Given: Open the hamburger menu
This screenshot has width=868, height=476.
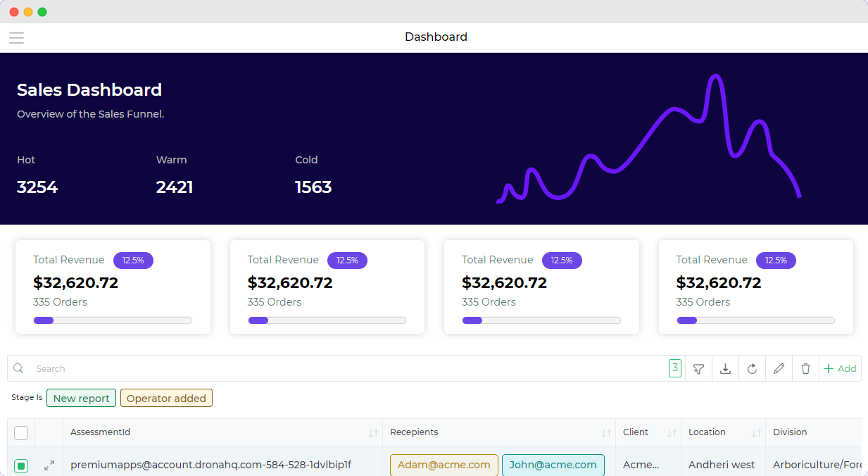Looking at the screenshot, I should [16, 37].
